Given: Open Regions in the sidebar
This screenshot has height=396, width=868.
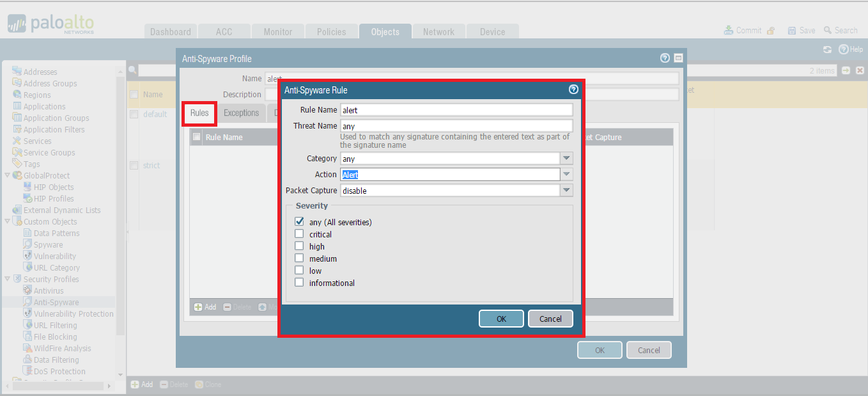Looking at the screenshot, I should [37, 95].
